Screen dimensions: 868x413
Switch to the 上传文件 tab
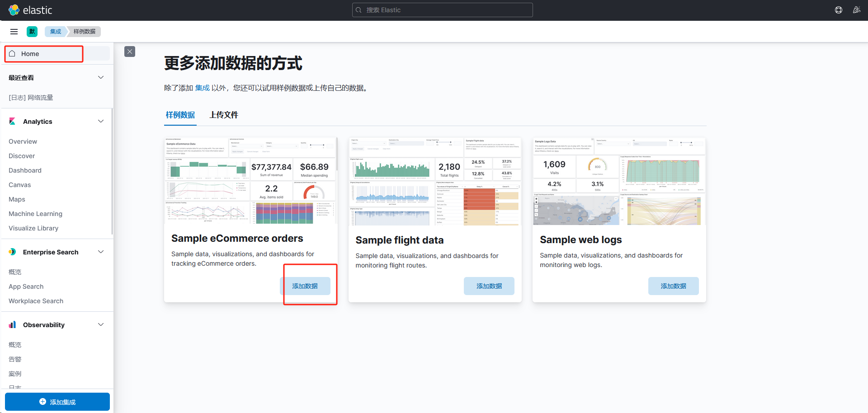[224, 115]
